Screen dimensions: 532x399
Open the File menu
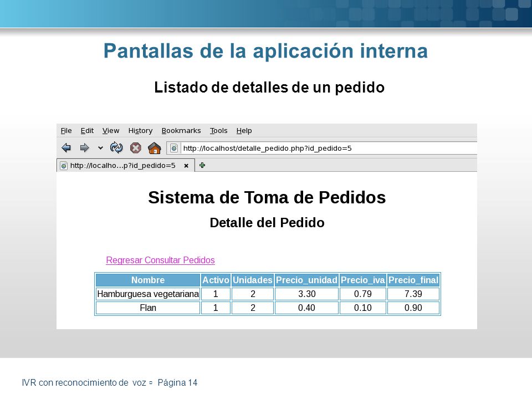coord(66,131)
